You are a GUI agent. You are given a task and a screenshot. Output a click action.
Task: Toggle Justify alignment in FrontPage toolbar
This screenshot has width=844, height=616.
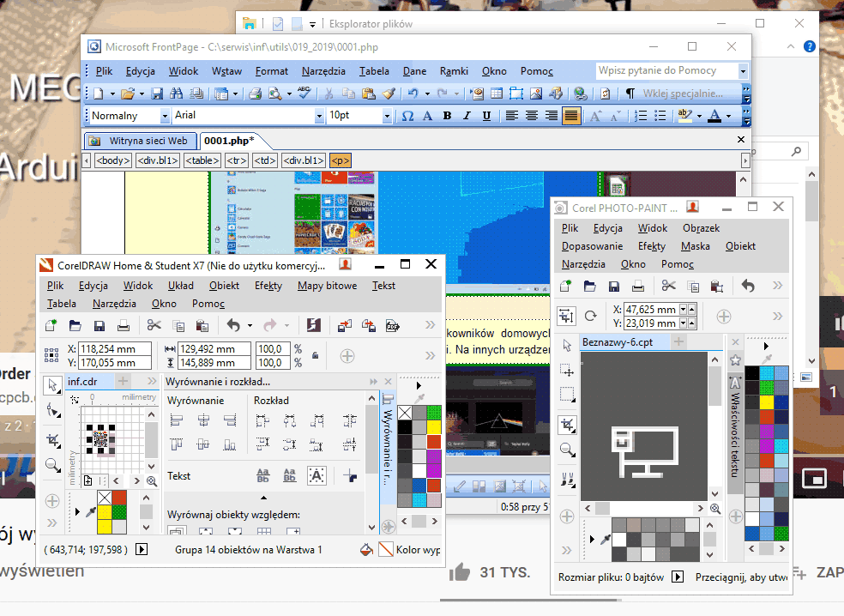[x=571, y=116]
